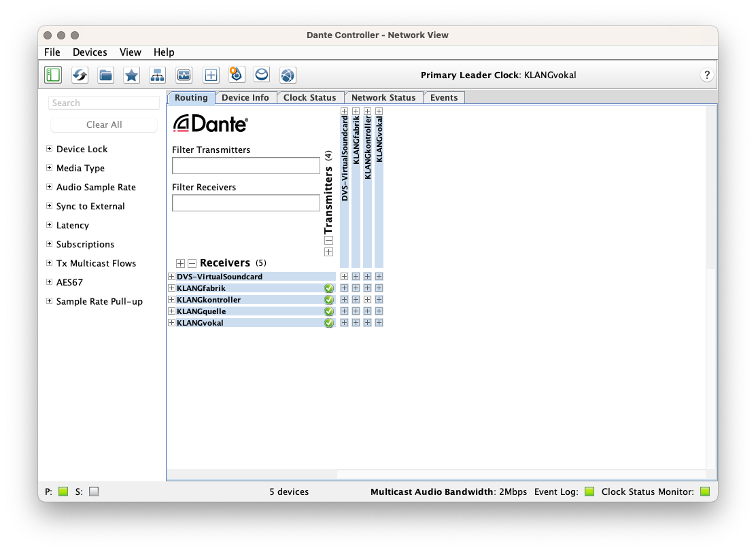Expand the Latency filter
The image size is (756, 552).
[49, 224]
